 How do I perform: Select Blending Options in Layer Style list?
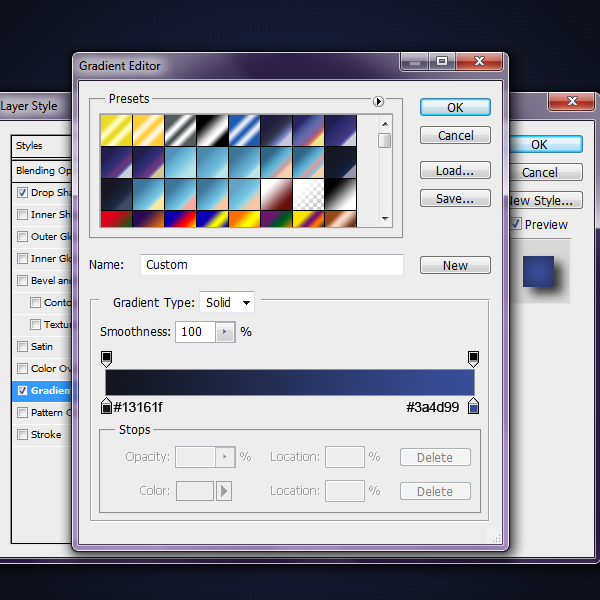tap(41, 171)
